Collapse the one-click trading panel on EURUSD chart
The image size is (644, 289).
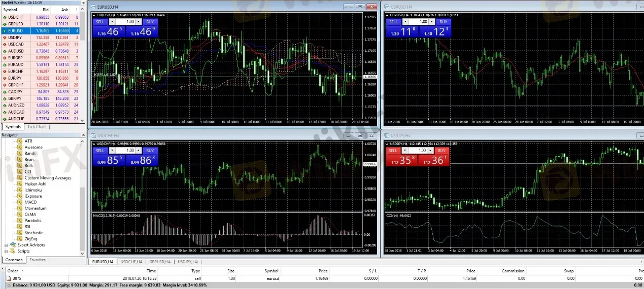click(94, 15)
